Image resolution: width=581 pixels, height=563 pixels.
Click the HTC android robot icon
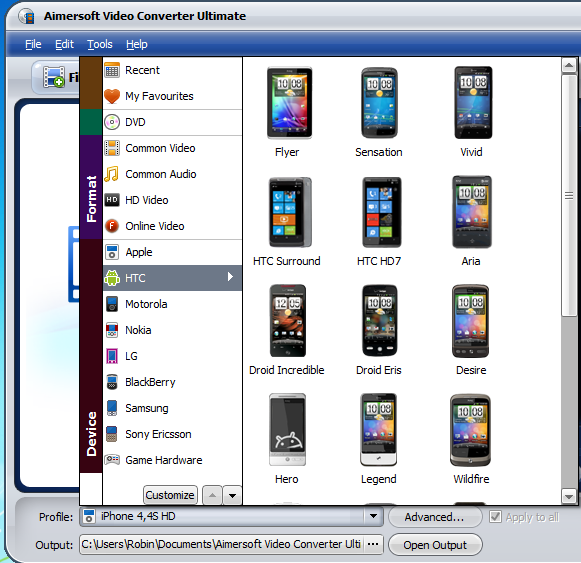(112, 278)
